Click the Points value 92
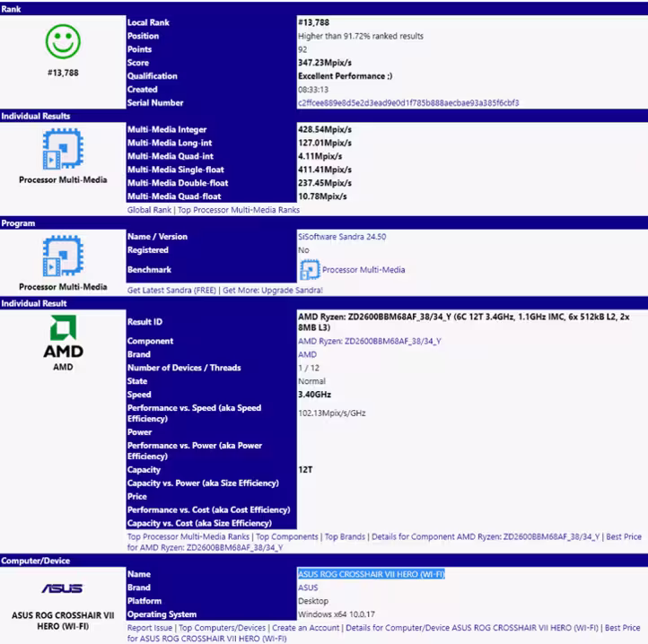This screenshot has width=648, height=644. 302,49
